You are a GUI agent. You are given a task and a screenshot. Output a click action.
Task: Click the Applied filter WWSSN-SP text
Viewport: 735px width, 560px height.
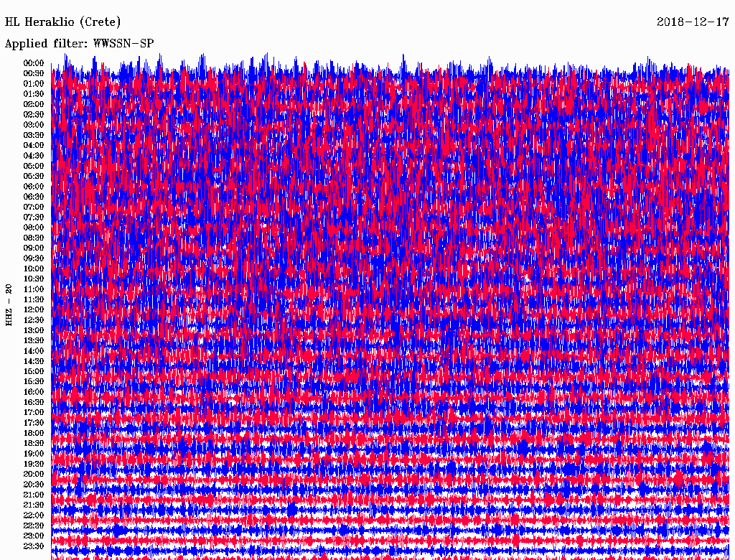click(x=79, y=44)
